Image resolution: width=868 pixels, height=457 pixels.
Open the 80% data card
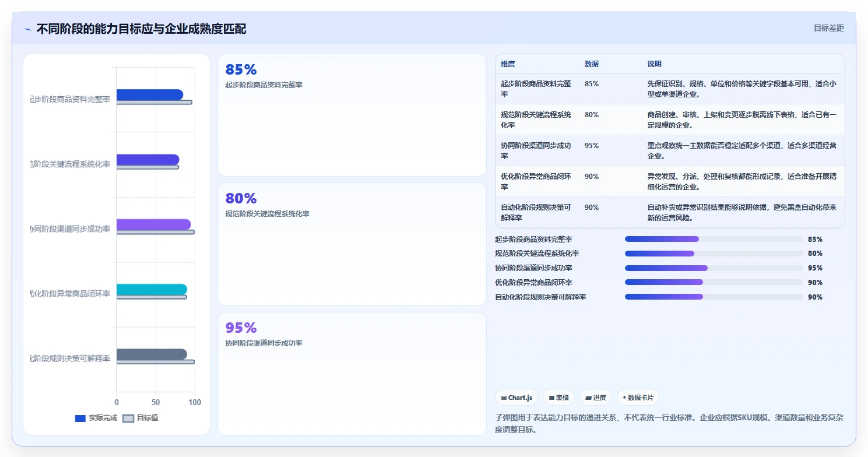click(352, 244)
